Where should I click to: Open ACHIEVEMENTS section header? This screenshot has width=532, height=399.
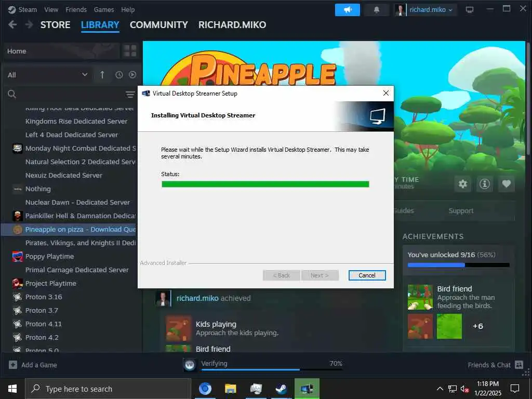pos(433,236)
